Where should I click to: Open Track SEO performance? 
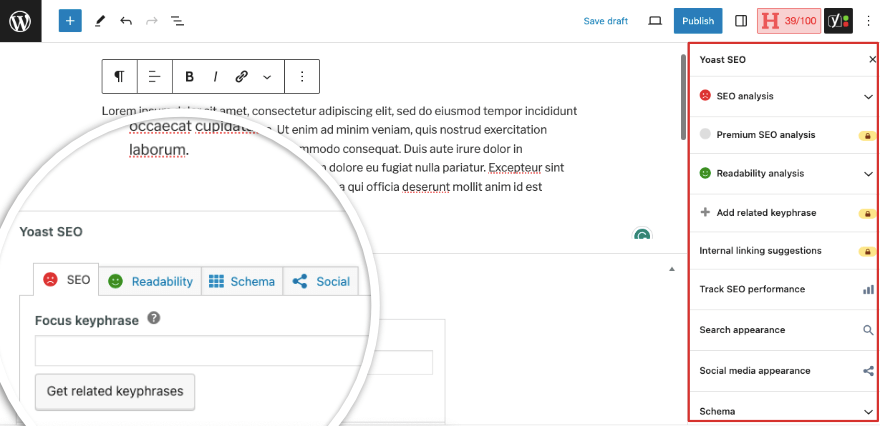point(784,289)
